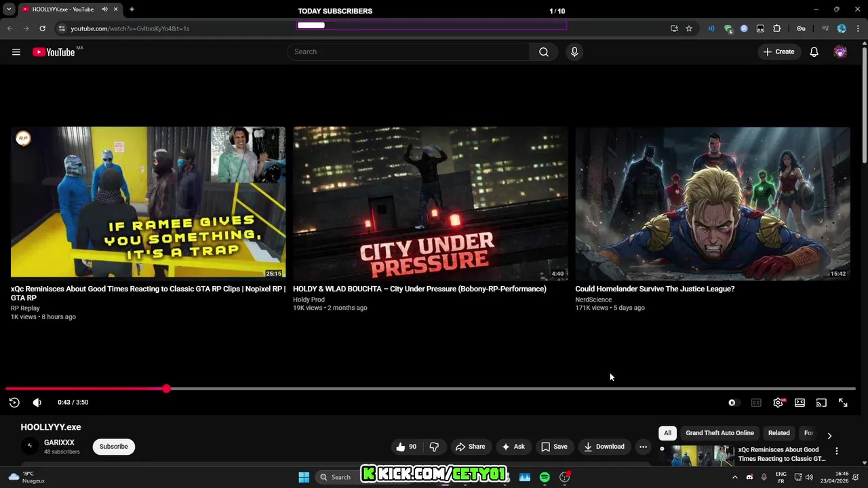Click the Download button
The width and height of the screenshot is (868, 488).
[604, 447]
